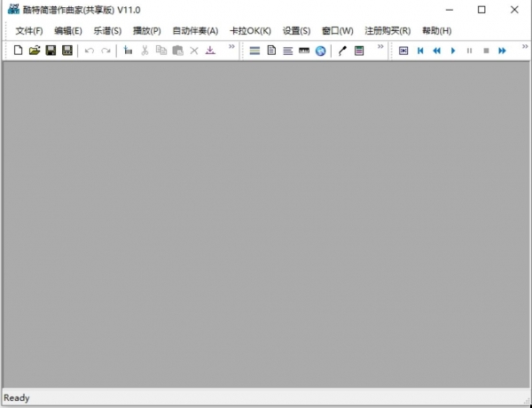Open the 文件(F) menu
This screenshot has height=408, width=532.
(x=29, y=31)
